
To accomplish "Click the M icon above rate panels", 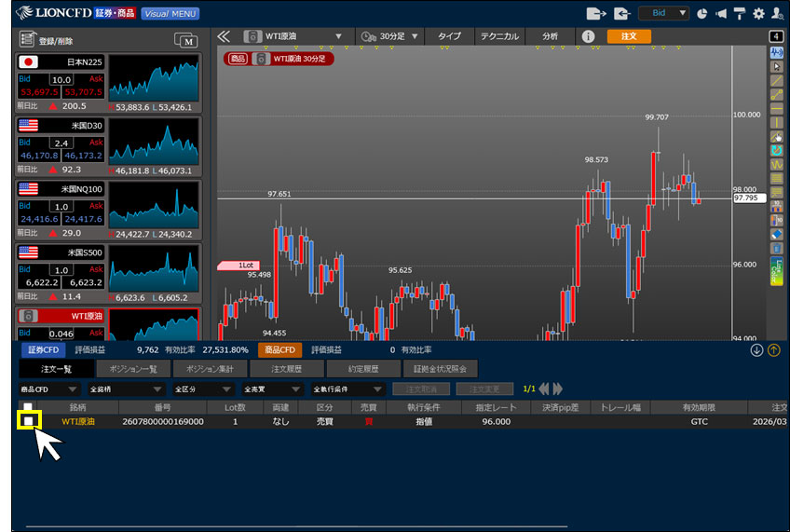I will (187, 40).
